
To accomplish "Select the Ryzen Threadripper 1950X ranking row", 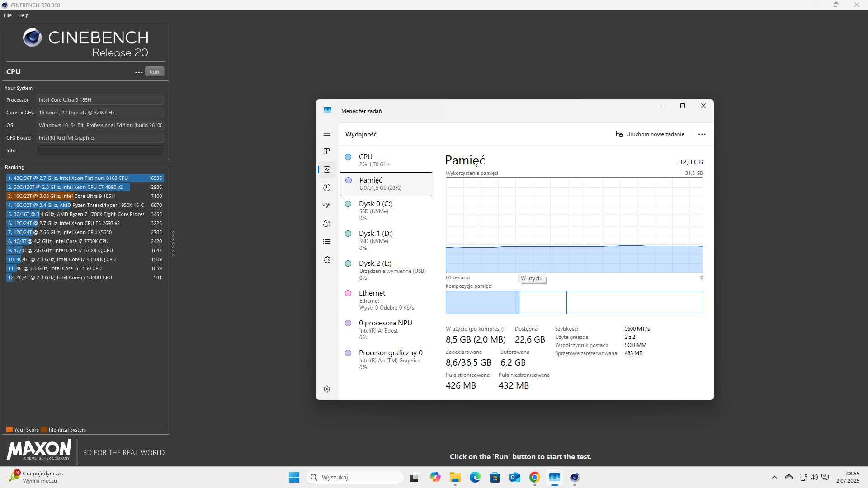I will pos(85,205).
